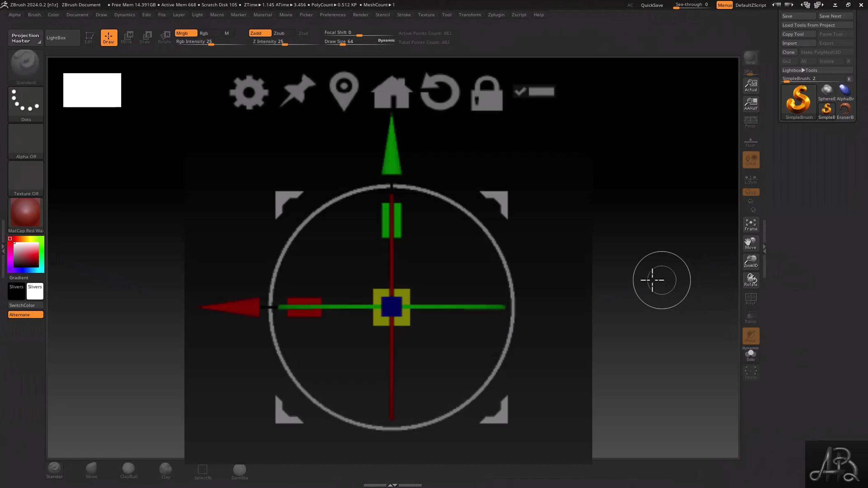Click the Draw mode icon
This screenshot has width=868, height=488.
pyautogui.click(x=108, y=37)
